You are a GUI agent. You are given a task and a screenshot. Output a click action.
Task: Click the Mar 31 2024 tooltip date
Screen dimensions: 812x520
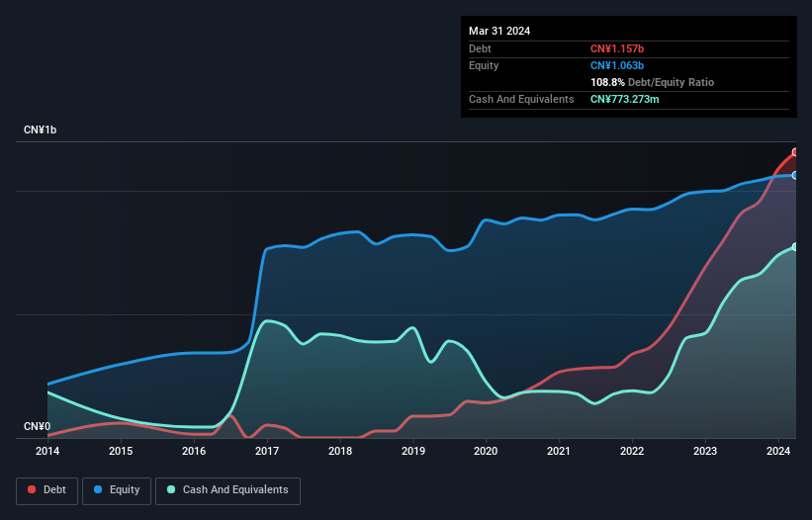[x=499, y=31]
